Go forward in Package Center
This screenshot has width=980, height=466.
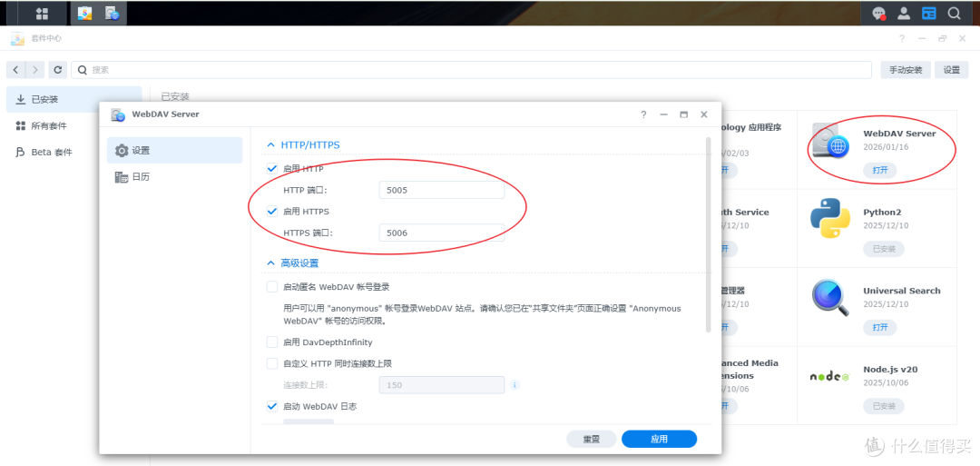(35, 70)
